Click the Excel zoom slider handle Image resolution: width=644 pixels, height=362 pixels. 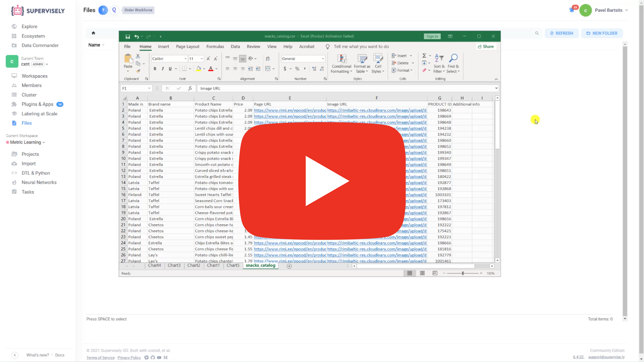point(463,273)
